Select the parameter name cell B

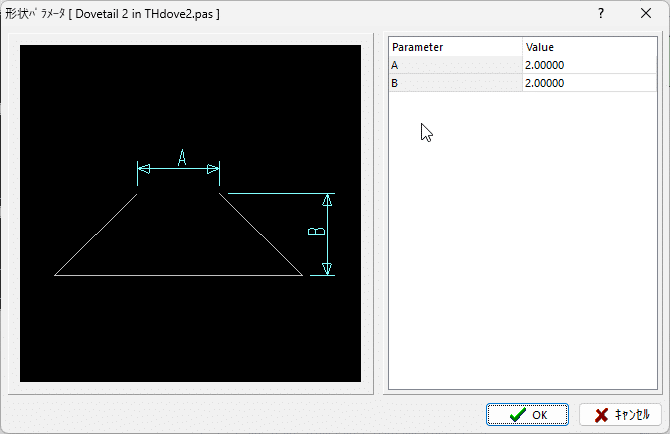[455, 83]
